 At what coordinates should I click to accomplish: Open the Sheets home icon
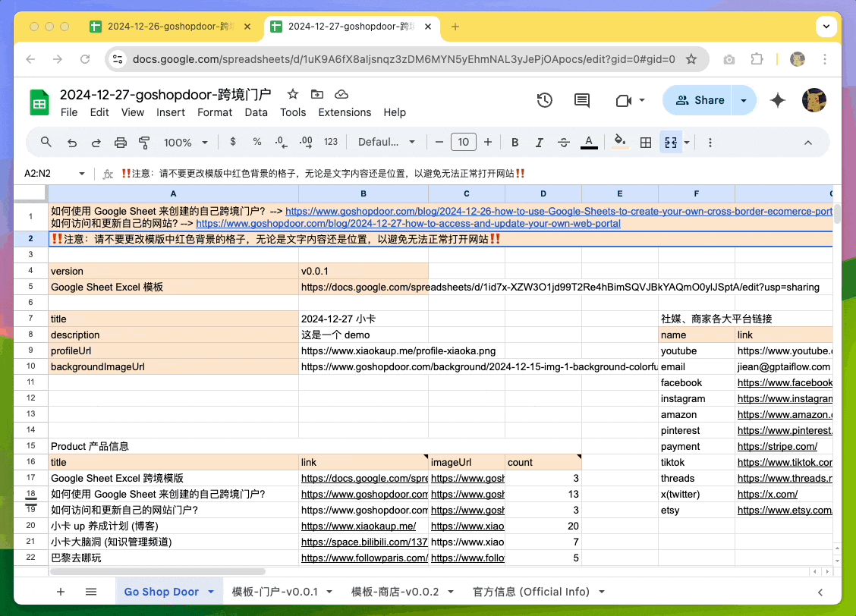pos(39,102)
